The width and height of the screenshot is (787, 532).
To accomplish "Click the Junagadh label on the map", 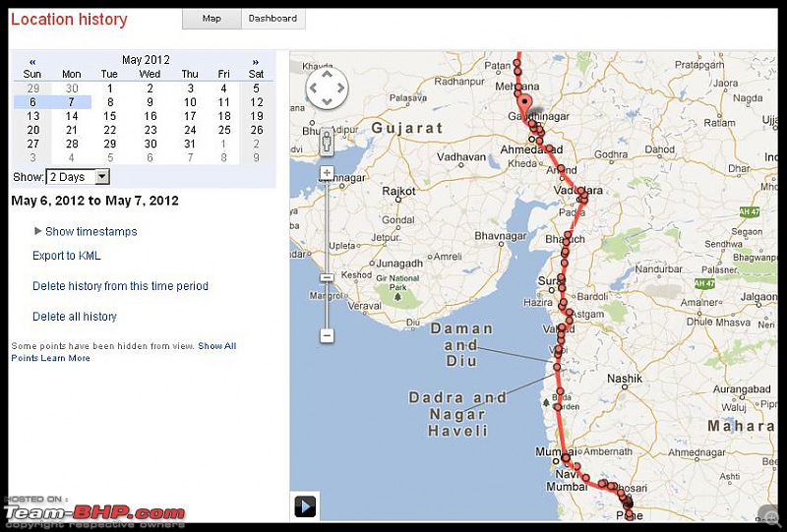I will pos(399,263).
